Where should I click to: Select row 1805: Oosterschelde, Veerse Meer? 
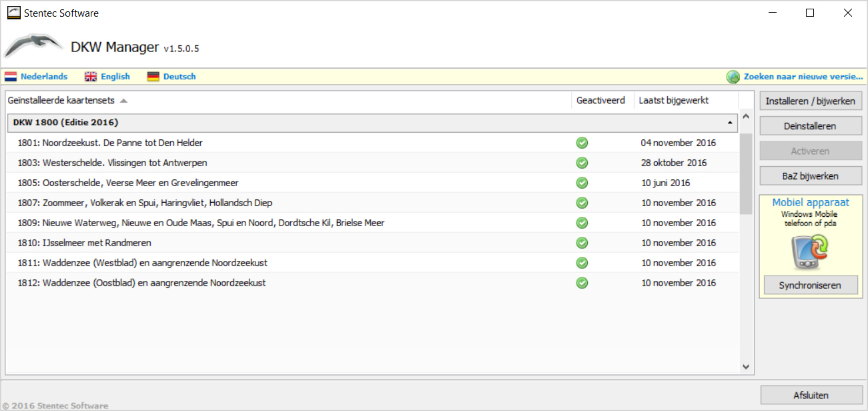[x=372, y=183]
